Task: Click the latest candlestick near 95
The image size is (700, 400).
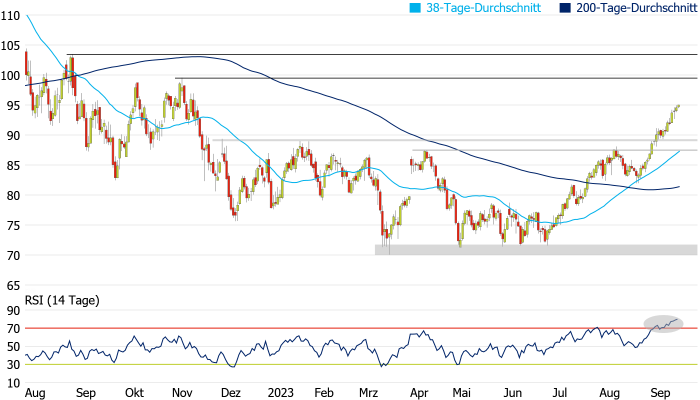Action: 678,106
